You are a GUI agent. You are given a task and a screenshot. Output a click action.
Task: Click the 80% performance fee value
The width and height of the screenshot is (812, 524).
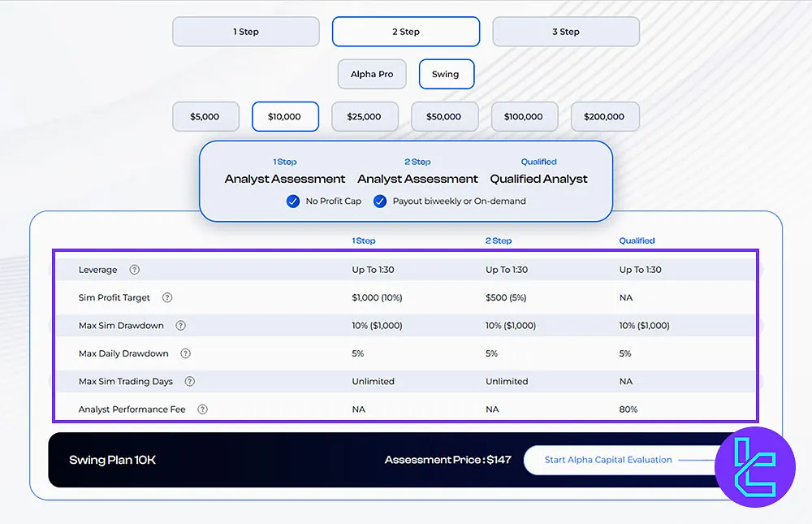(x=628, y=409)
